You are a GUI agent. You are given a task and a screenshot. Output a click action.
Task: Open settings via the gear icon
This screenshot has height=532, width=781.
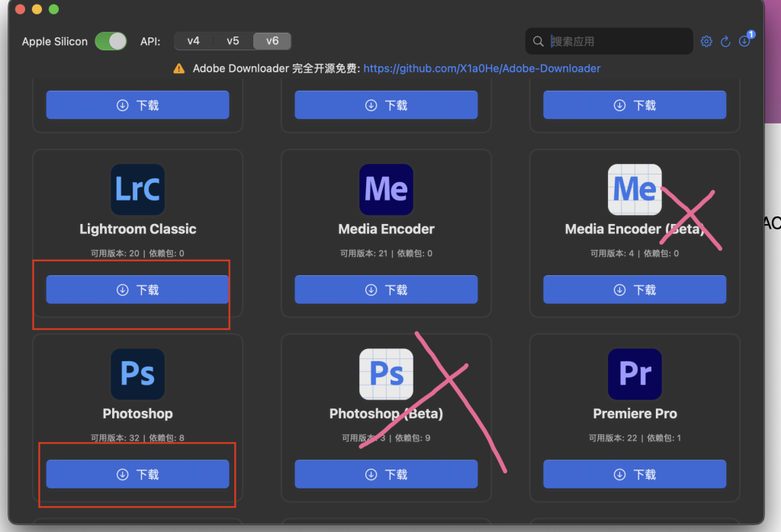[706, 41]
